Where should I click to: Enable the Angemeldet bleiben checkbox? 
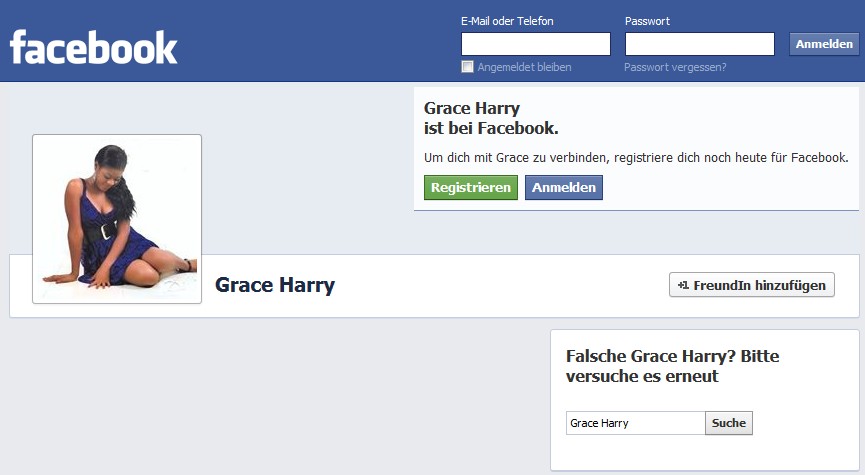click(x=467, y=67)
